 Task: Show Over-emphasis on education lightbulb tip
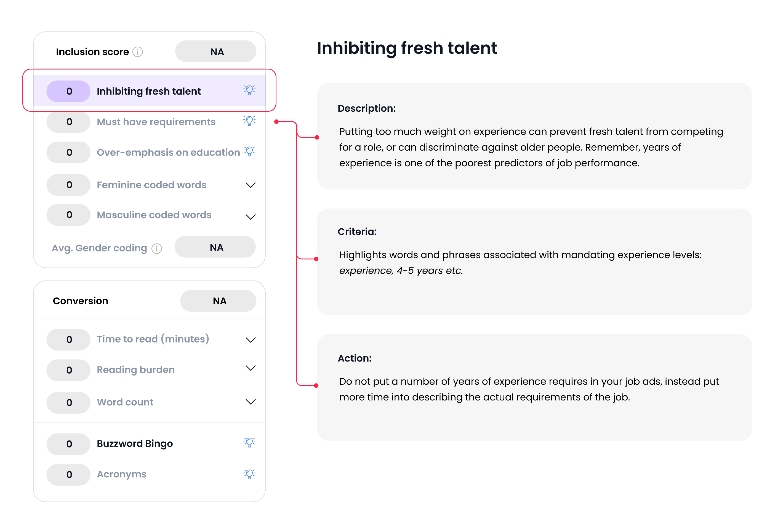pyautogui.click(x=249, y=151)
